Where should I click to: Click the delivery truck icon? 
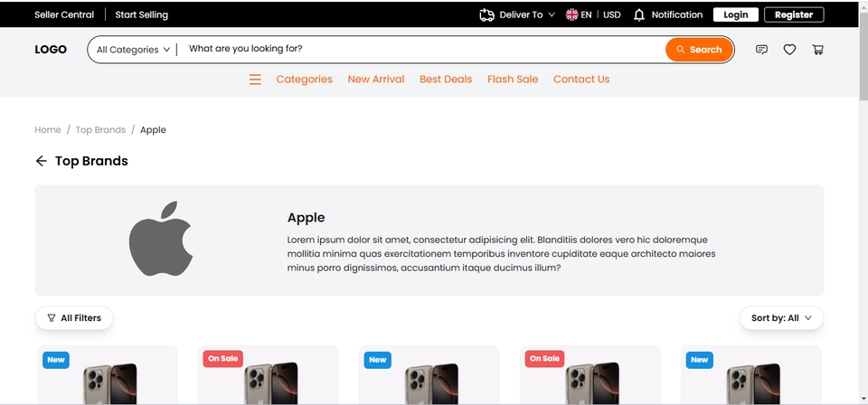486,14
